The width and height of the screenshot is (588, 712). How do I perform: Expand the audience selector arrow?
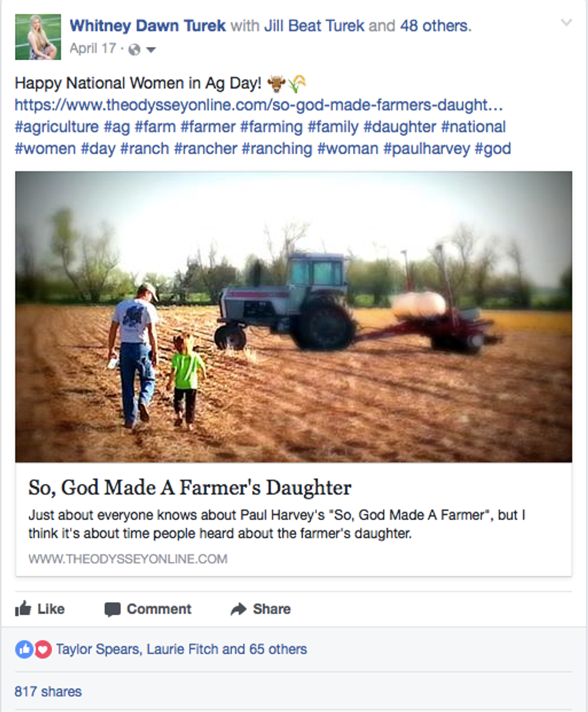point(151,50)
